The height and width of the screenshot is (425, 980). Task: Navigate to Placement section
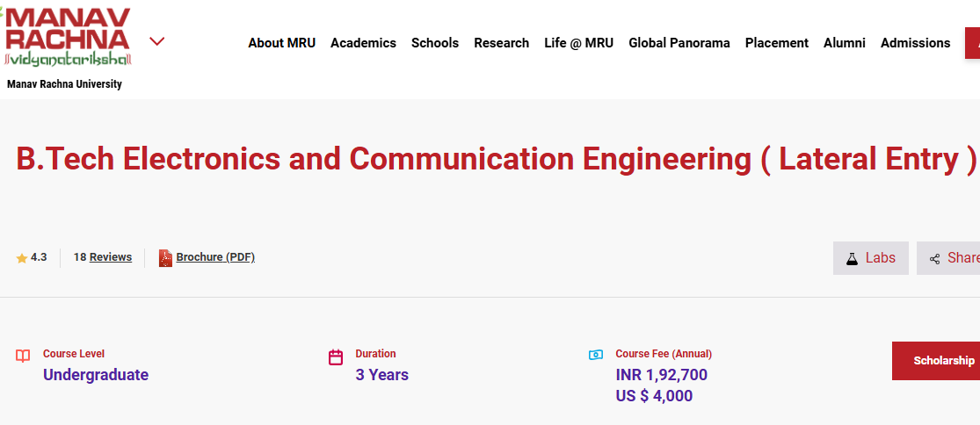click(776, 43)
